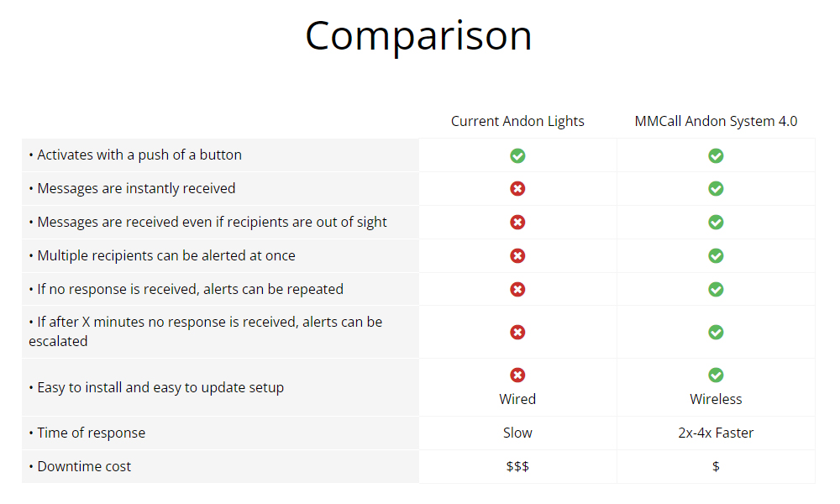Select the MMCall Andon System 4.0 header
Viewport: 840px width, 504px height.
point(716,122)
